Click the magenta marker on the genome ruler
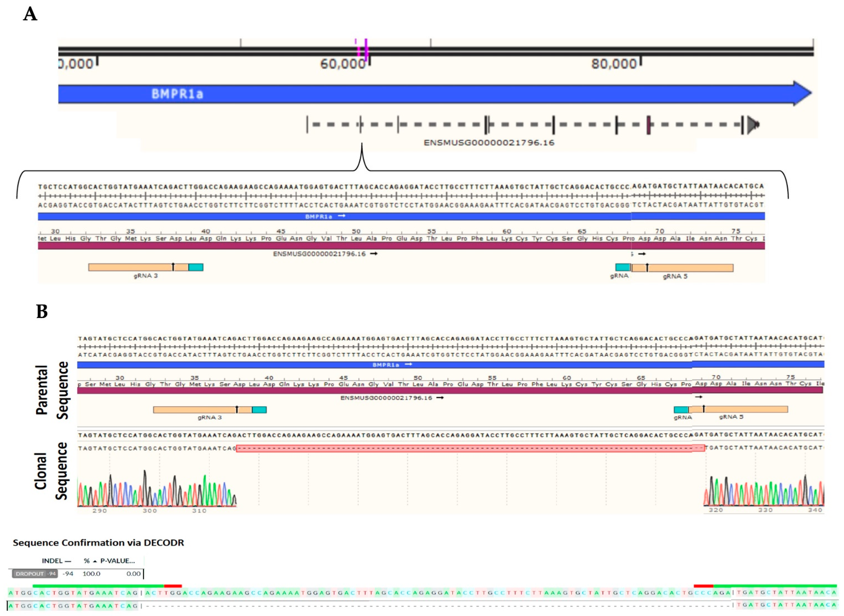This screenshot has height=616, width=844. (366, 50)
